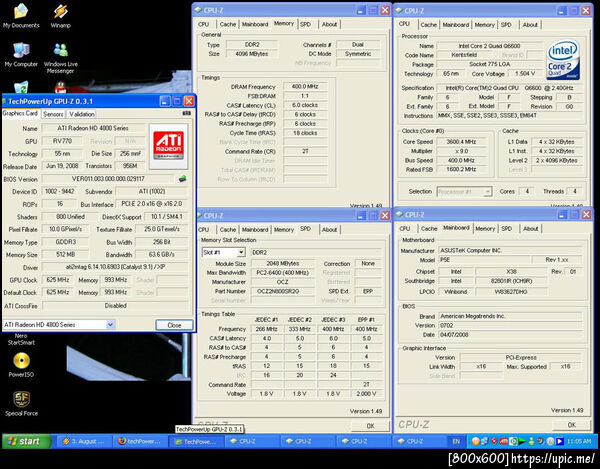The height and width of the screenshot is (469, 600).
Task: Click the blue play-box tray icon
Action: 560,441
